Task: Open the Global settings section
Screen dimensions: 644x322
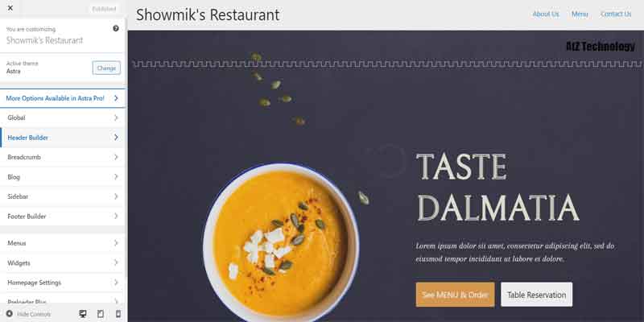Action: point(63,118)
